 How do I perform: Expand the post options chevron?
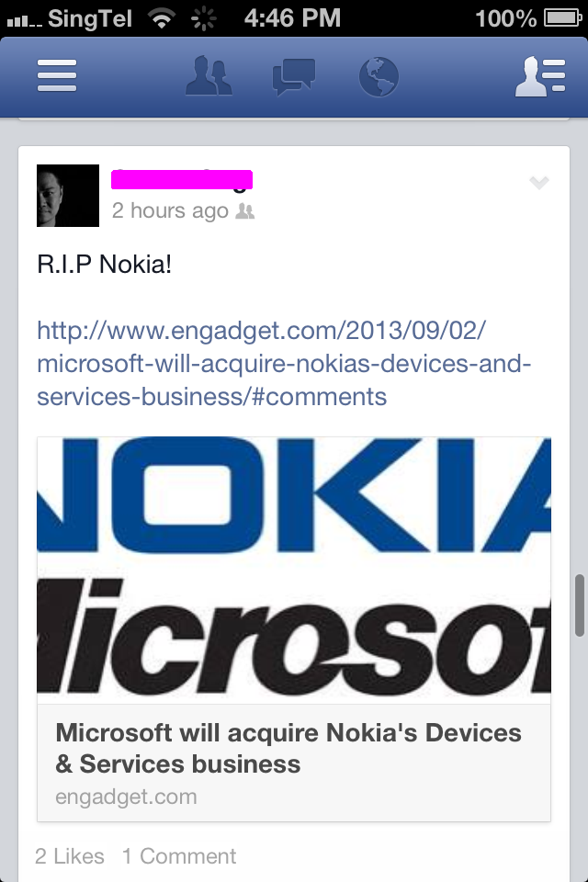click(539, 182)
